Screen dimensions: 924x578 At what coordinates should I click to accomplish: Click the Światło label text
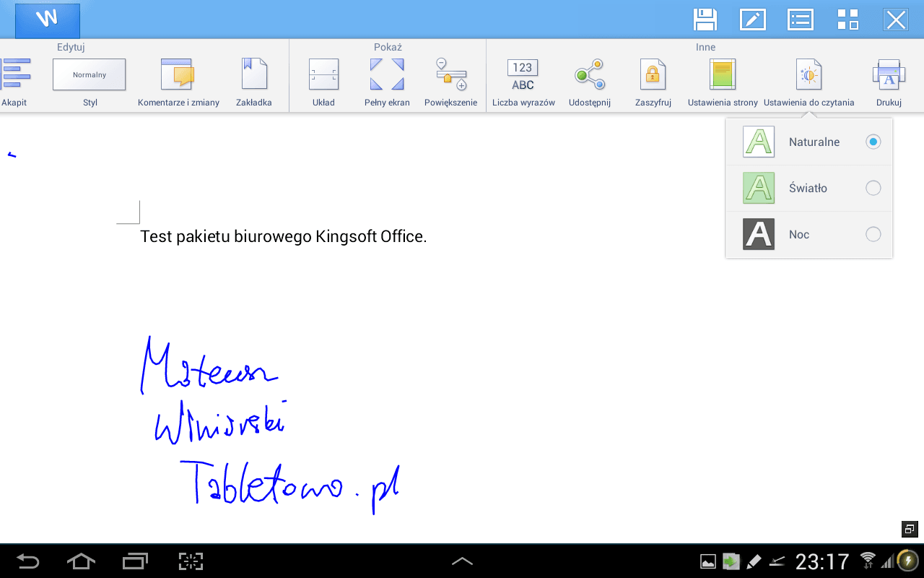pyautogui.click(x=808, y=188)
